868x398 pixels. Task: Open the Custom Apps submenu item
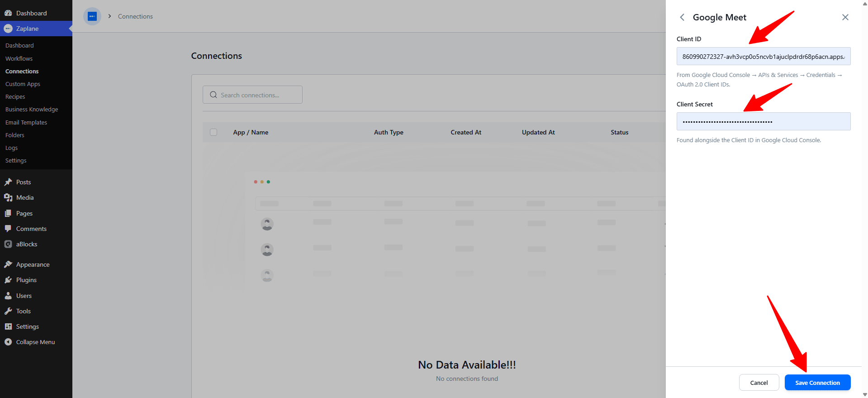click(23, 84)
